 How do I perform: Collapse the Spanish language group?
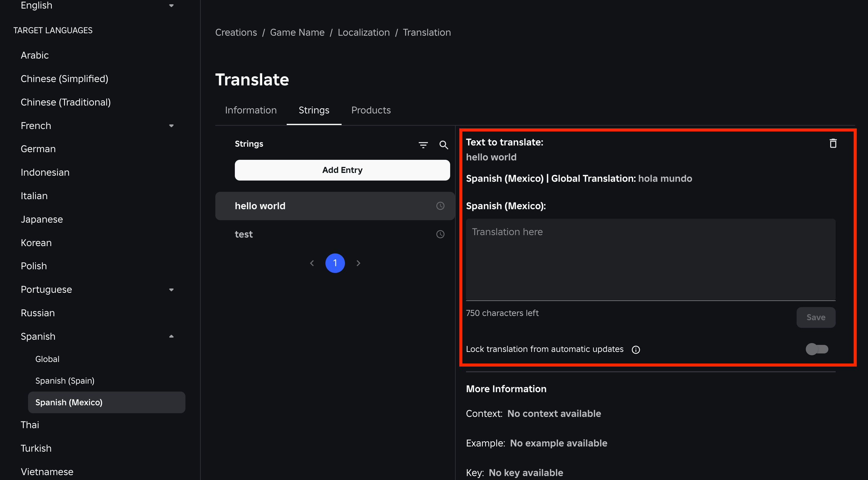point(171,336)
